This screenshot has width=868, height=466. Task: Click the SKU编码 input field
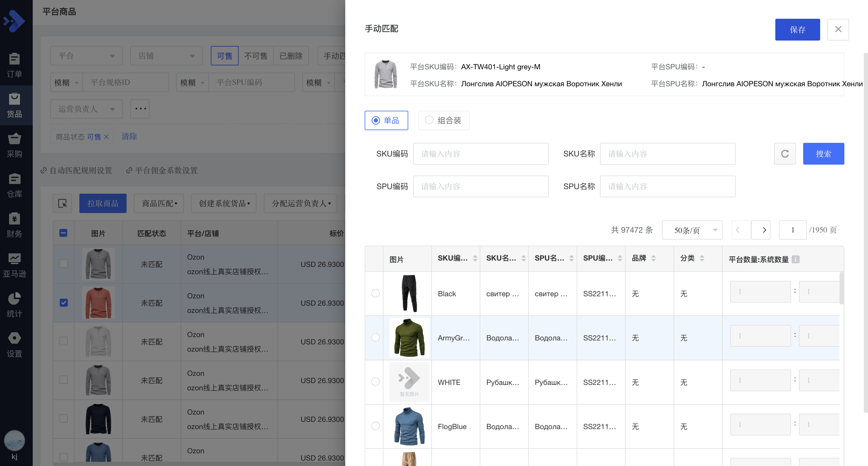[x=481, y=153]
